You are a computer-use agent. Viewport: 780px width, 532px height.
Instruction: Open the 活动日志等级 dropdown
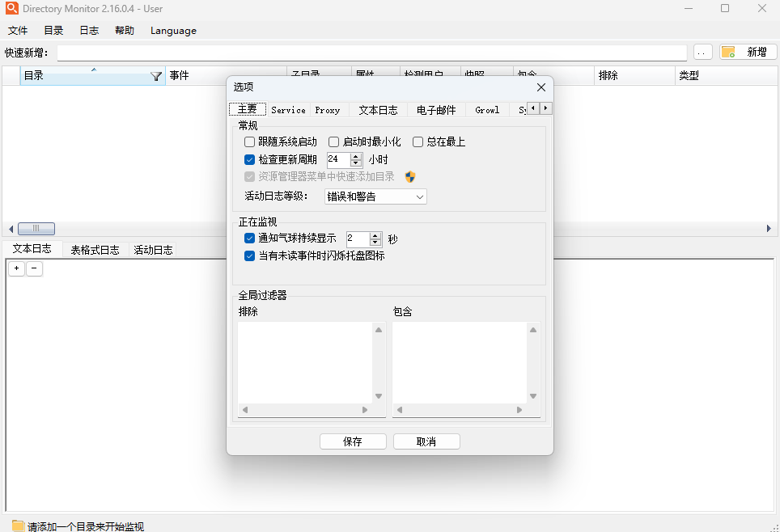pyautogui.click(x=375, y=197)
